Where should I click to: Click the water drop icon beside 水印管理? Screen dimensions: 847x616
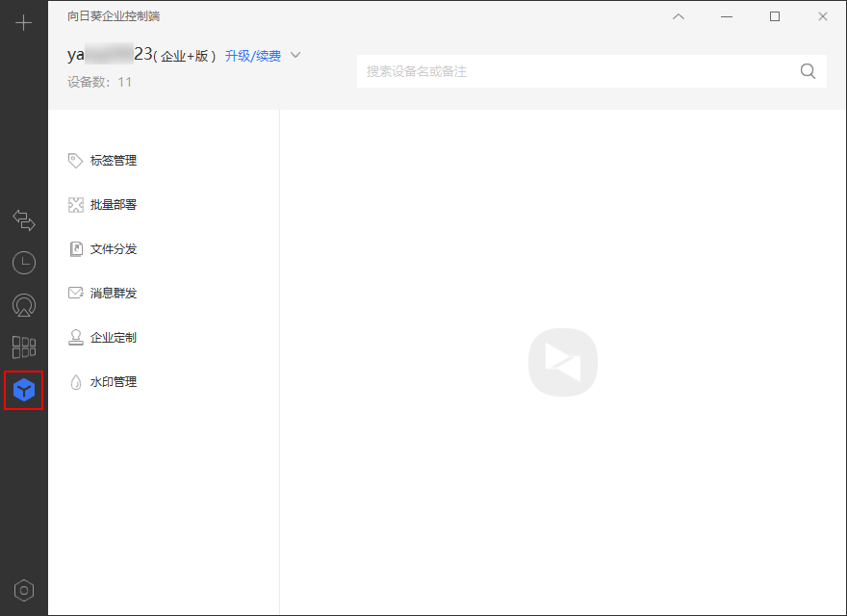tap(76, 382)
